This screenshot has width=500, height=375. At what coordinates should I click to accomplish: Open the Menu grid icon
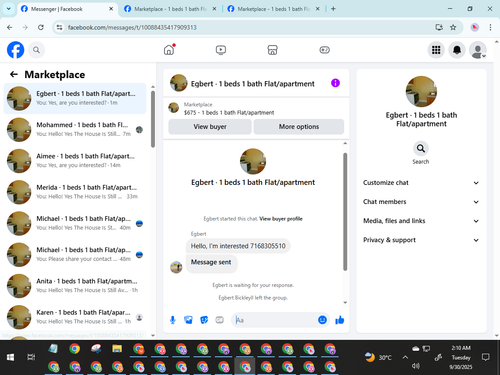[x=436, y=50]
